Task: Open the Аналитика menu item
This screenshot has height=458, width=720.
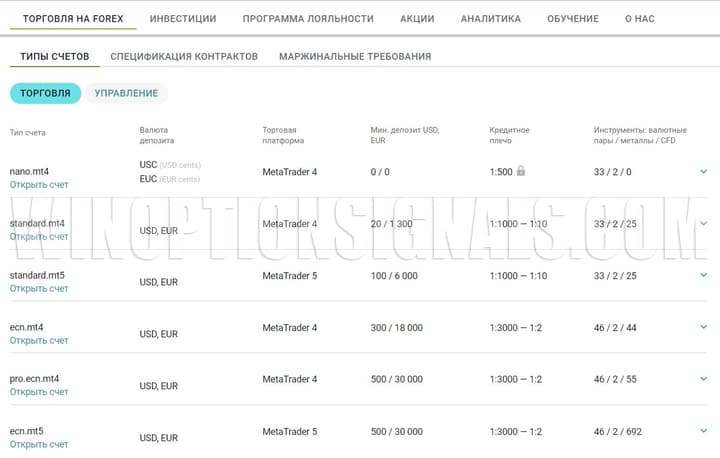Action: 490,18
